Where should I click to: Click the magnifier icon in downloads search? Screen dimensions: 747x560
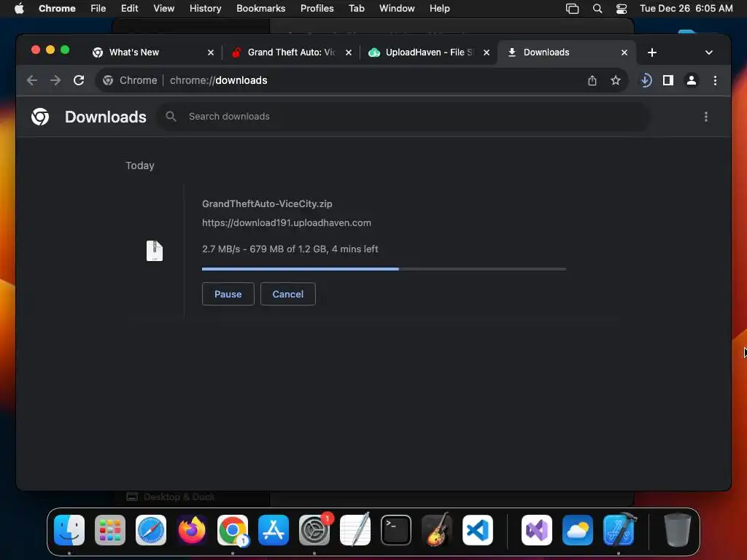pyautogui.click(x=171, y=117)
